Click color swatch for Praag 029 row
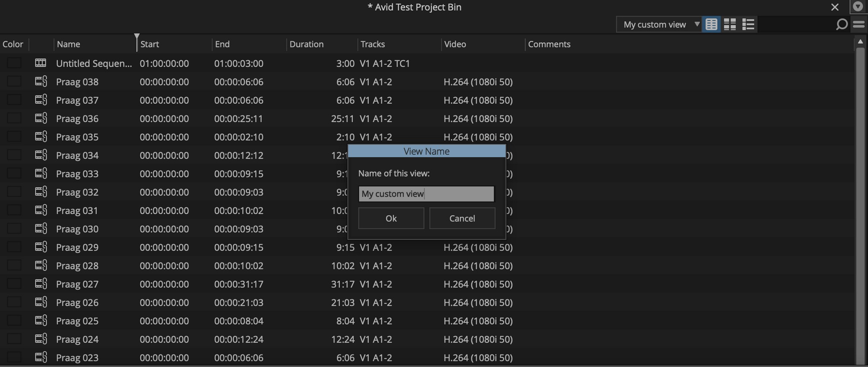The height and width of the screenshot is (367, 868). pyautogui.click(x=14, y=247)
